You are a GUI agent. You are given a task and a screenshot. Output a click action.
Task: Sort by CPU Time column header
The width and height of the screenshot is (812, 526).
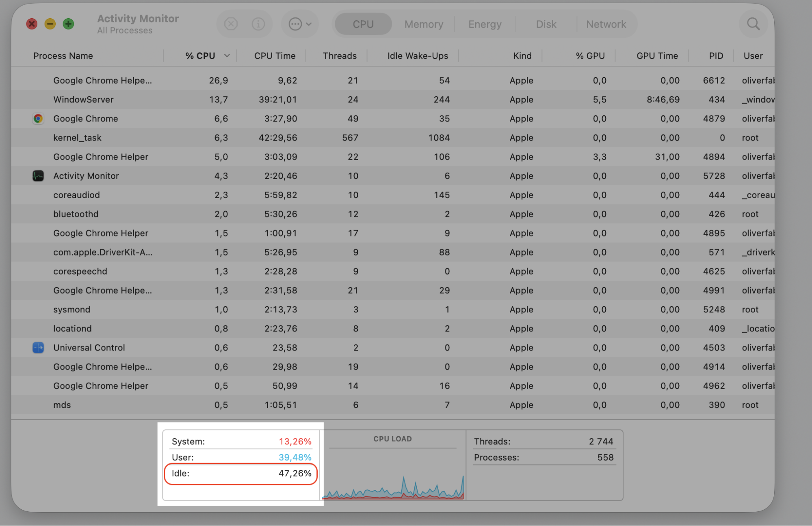click(x=275, y=56)
